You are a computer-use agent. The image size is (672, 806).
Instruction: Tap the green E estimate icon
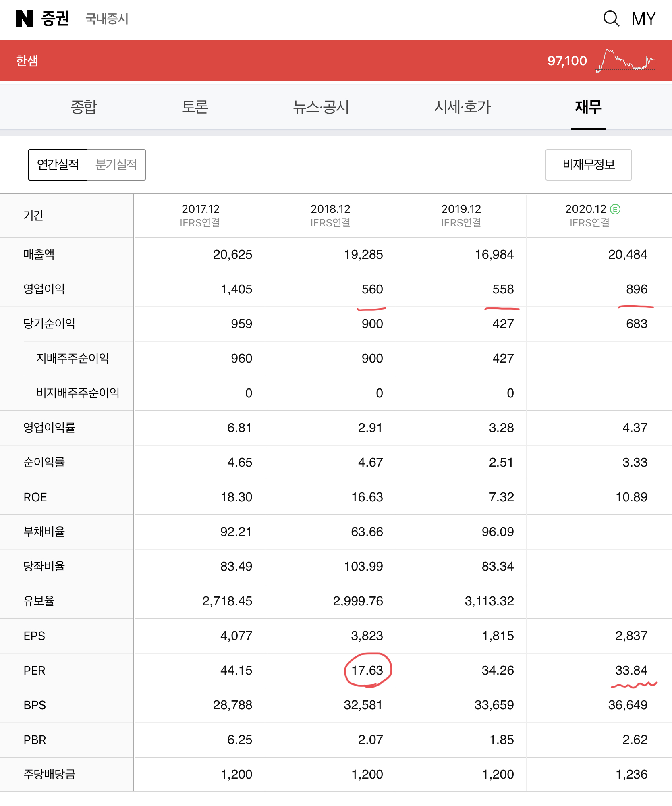pyautogui.click(x=615, y=209)
